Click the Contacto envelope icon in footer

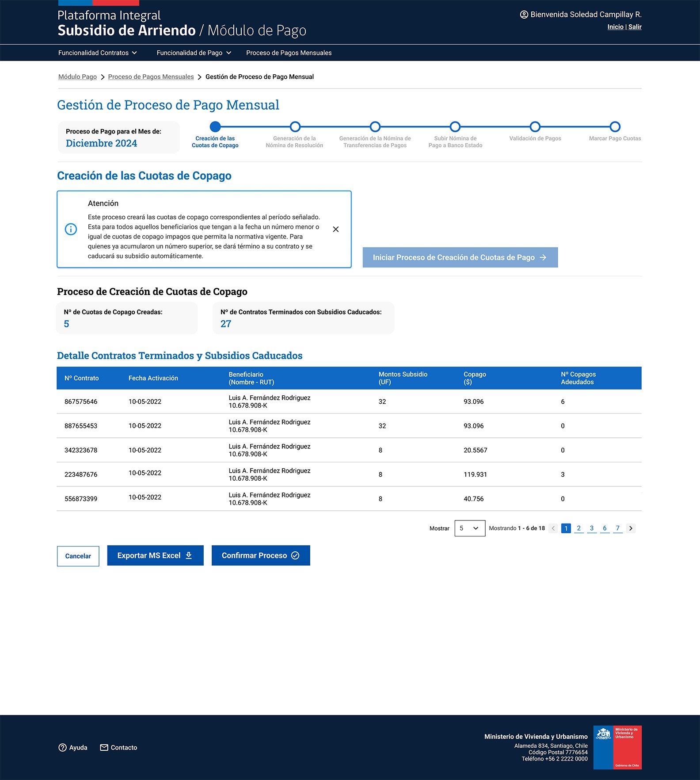(x=104, y=748)
